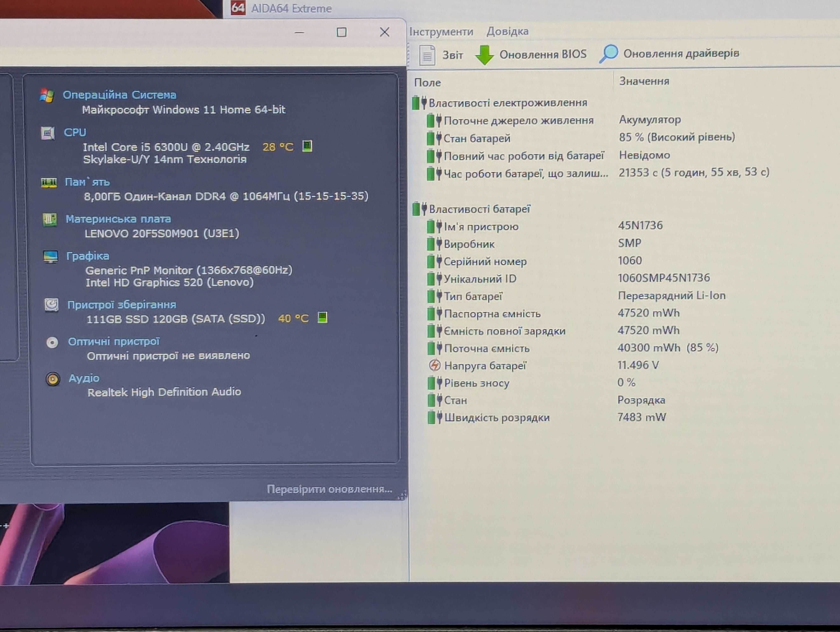Screen dimensions: 840x632
Task: Click the Поле column header
Action: pos(427,82)
